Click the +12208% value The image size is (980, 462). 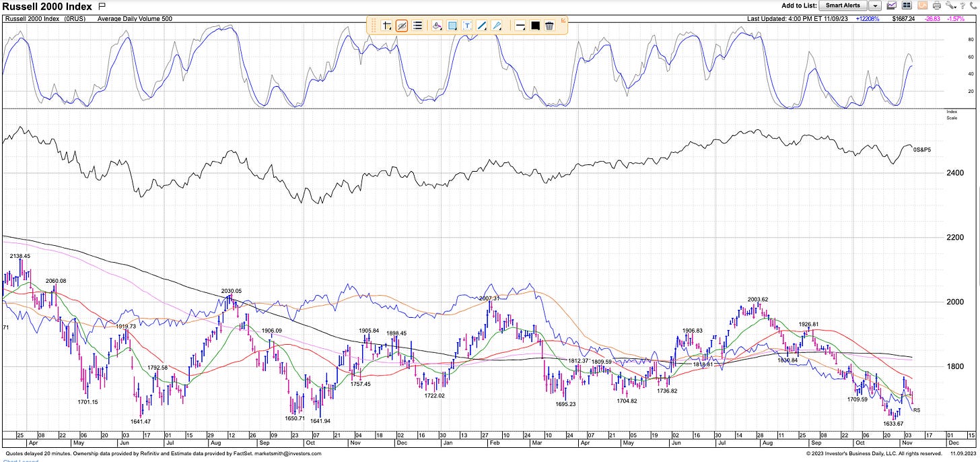pyautogui.click(x=868, y=19)
